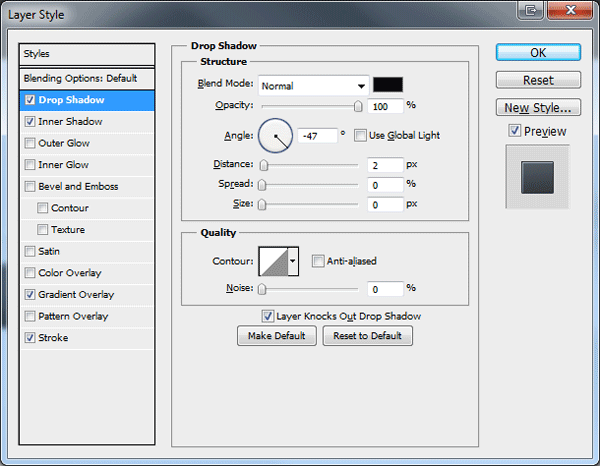
Task: Click the Angle value field
Action: [318, 136]
